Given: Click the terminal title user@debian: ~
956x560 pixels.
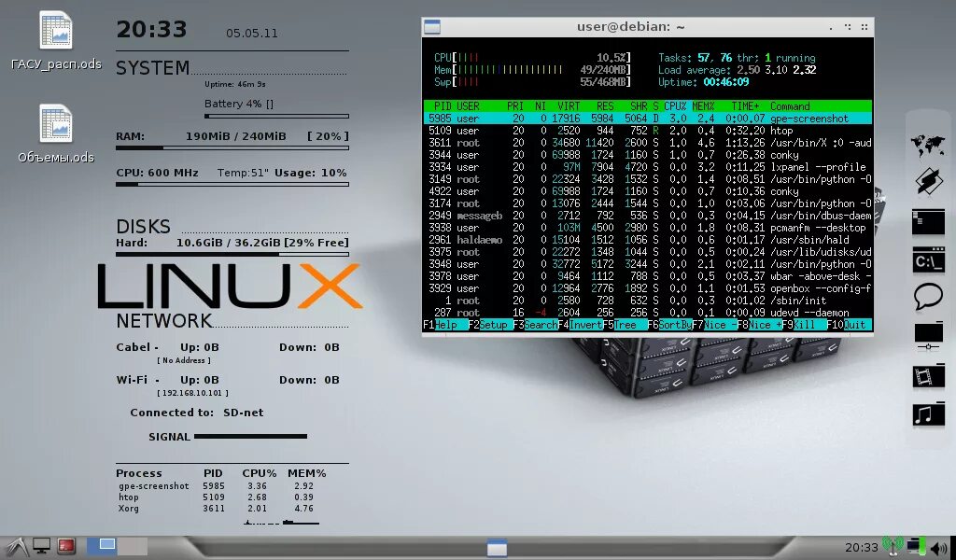Looking at the screenshot, I should 630,27.
